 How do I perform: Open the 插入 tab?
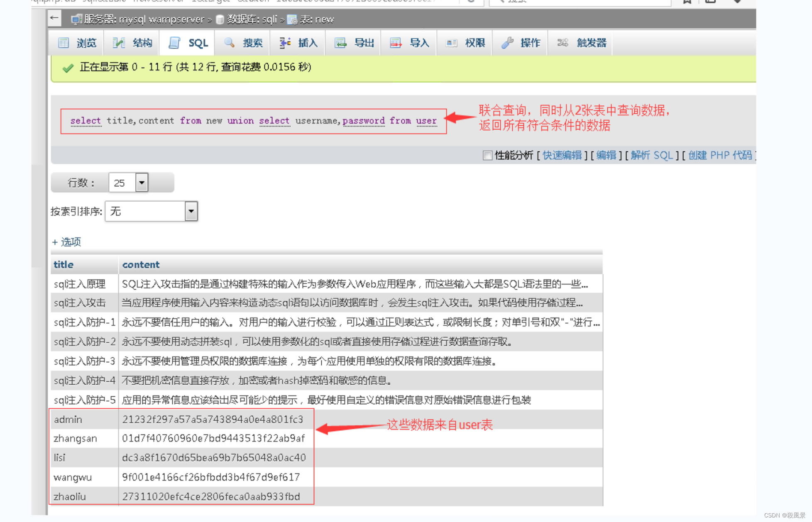(x=297, y=42)
